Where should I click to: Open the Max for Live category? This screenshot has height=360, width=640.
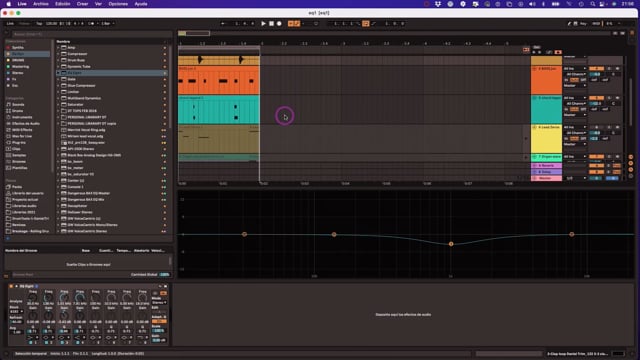[22, 136]
